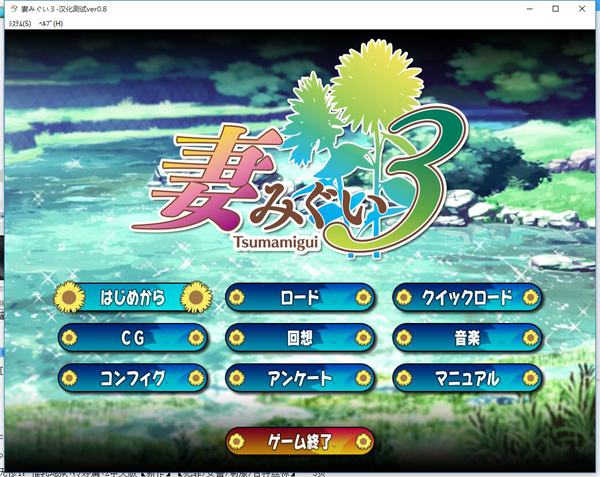Open the マニュアル manual
Screen dimensions: 600x477
pos(467,378)
